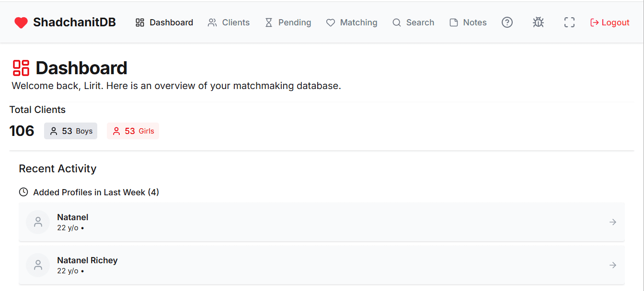Click the bug report icon

pos(538,22)
